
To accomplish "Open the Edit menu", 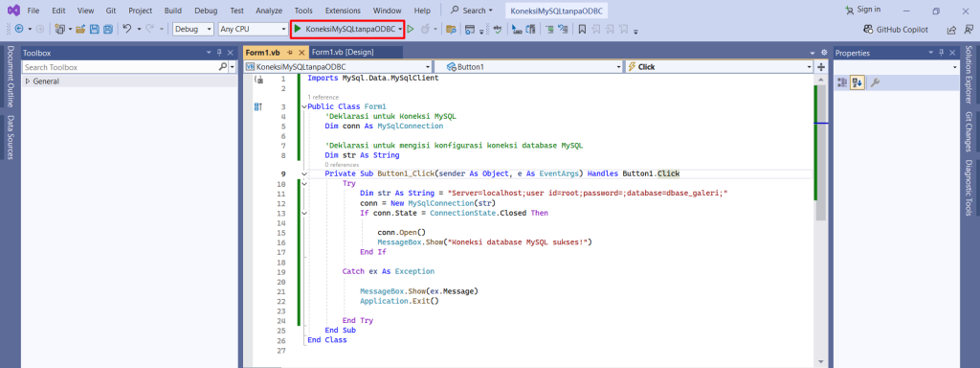I will pos(58,11).
